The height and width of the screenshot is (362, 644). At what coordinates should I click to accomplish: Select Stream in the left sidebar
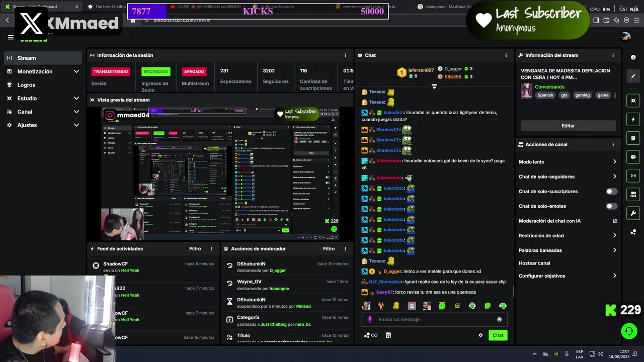[x=43, y=58]
